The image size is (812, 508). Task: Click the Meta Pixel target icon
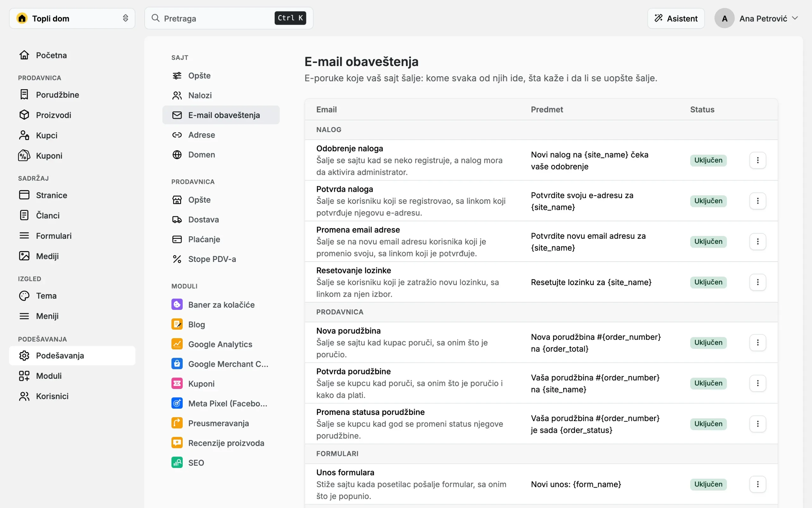click(x=177, y=403)
